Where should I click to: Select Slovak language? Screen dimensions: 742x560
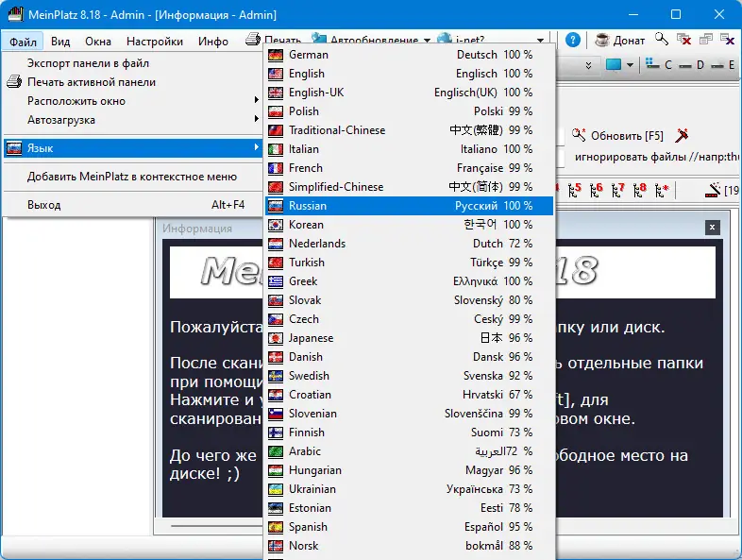(x=409, y=300)
